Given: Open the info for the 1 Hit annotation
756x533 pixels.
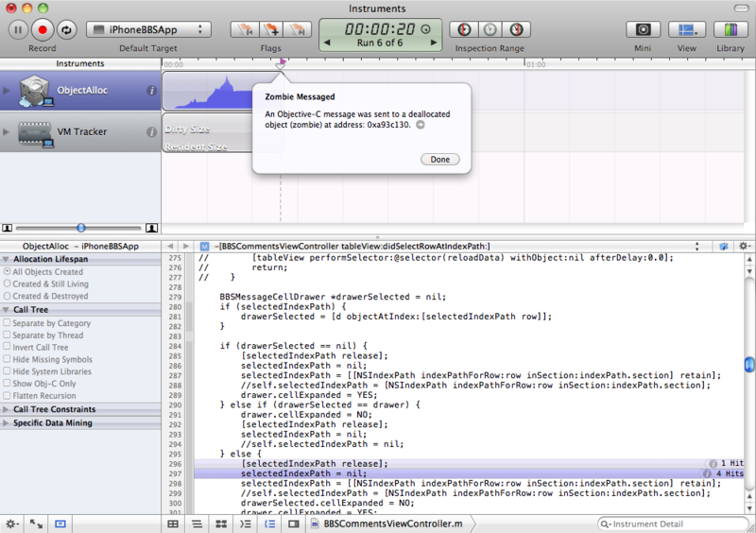Looking at the screenshot, I should pos(713,463).
